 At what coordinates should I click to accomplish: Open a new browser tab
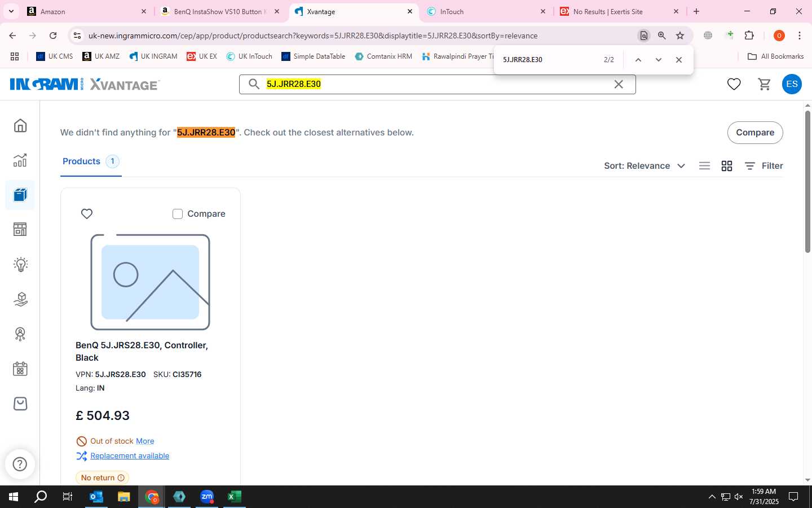[x=696, y=11]
